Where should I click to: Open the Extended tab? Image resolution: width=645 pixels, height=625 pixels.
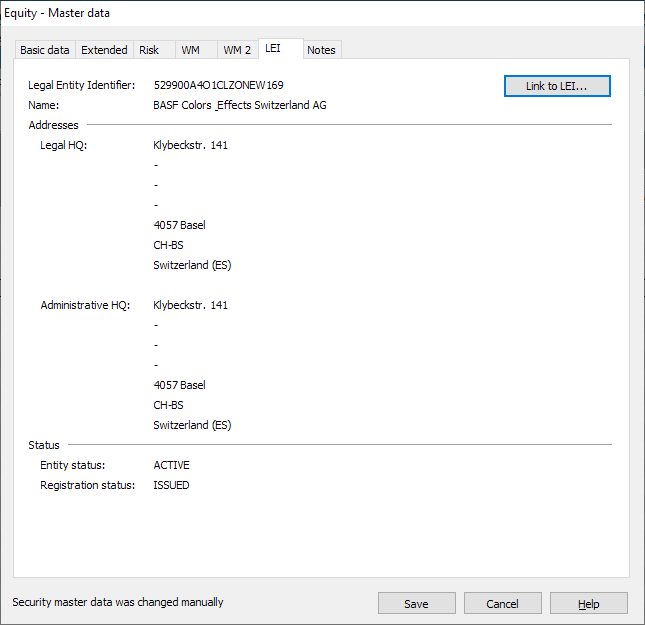[104, 50]
